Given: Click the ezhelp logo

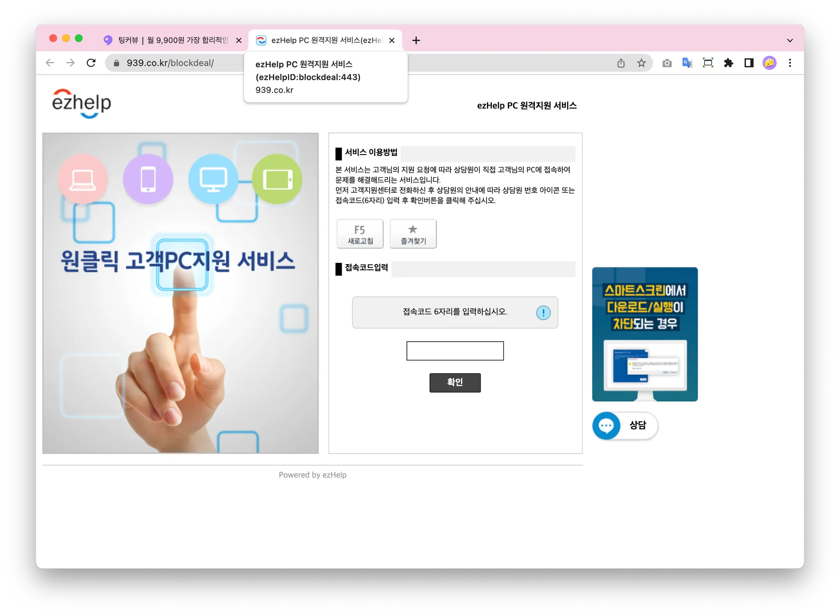Looking at the screenshot, I should tap(81, 103).
